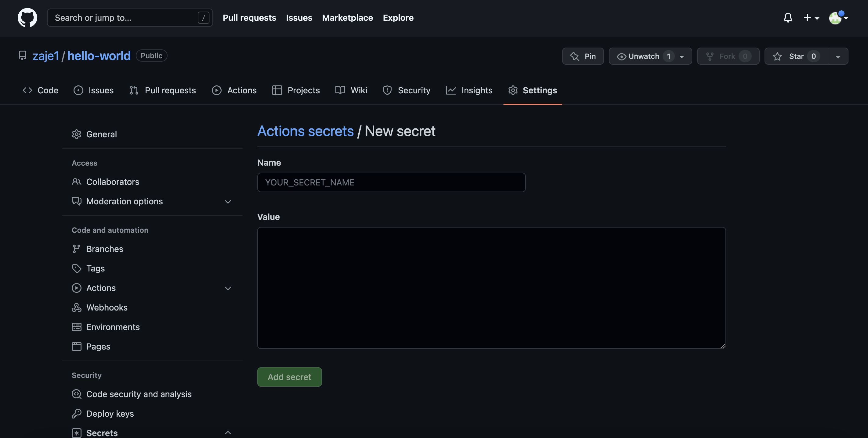Star the hello-world repository
Image resolution: width=868 pixels, height=438 pixels.
[795, 56]
